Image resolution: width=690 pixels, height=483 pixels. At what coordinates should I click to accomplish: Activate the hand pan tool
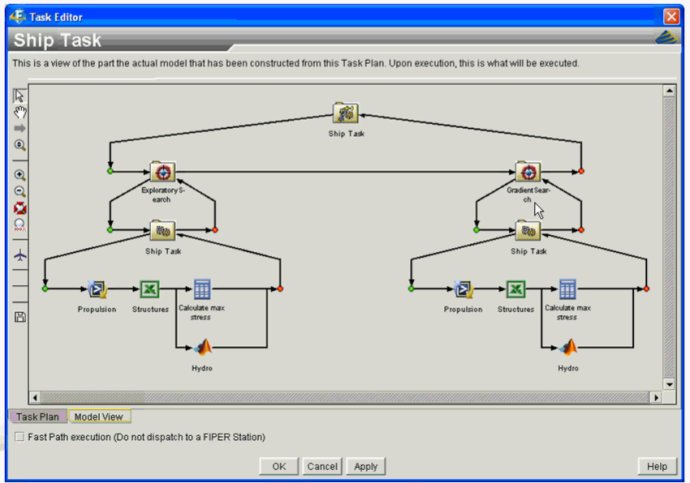tap(20, 112)
